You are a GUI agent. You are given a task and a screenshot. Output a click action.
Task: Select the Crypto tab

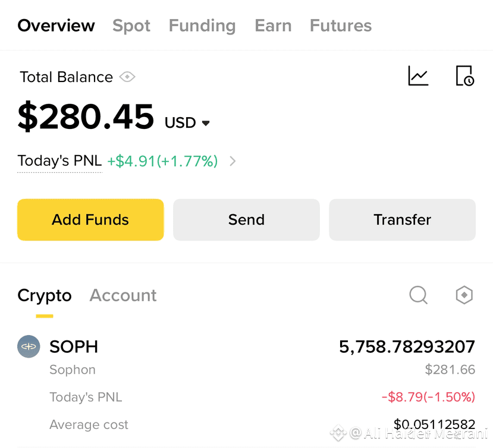(x=45, y=296)
